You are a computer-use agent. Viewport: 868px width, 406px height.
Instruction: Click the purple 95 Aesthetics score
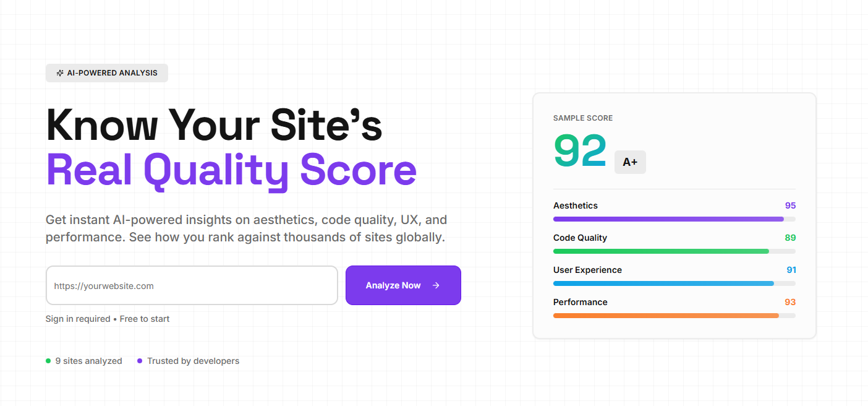tap(791, 205)
